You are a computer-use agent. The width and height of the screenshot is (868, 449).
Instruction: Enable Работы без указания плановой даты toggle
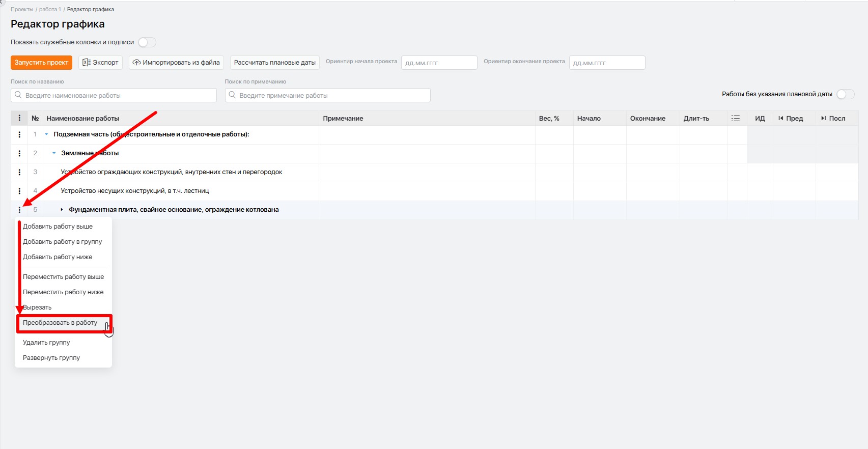pyautogui.click(x=846, y=94)
